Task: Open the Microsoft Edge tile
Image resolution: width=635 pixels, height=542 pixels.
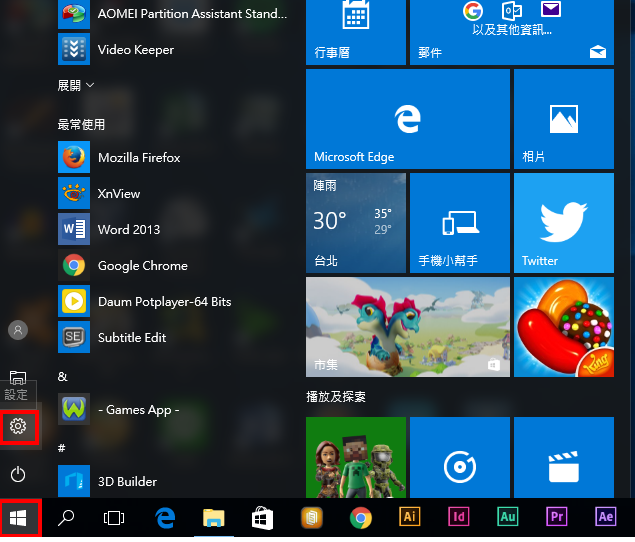Action: pyautogui.click(x=408, y=119)
